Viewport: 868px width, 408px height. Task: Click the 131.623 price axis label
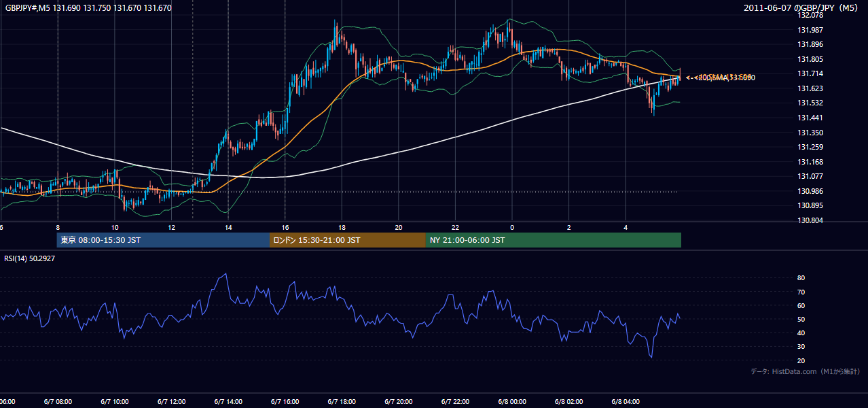tap(811, 88)
